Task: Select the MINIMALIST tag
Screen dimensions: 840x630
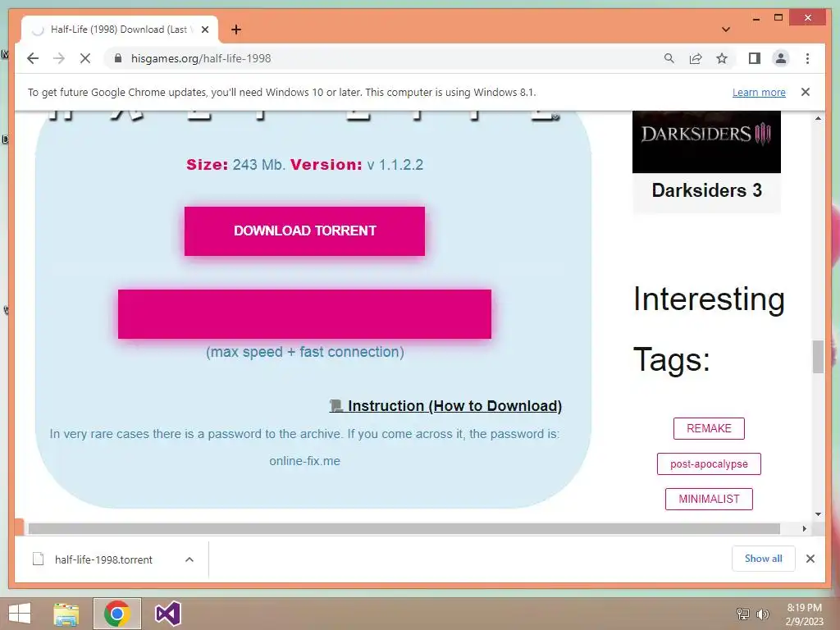Action: tap(709, 499)
